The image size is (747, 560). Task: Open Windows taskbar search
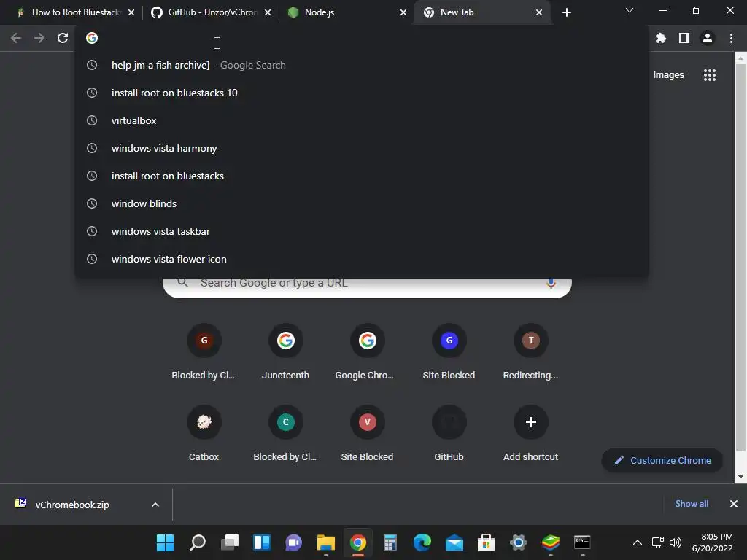pyautogui.click(x=198, y=542)
